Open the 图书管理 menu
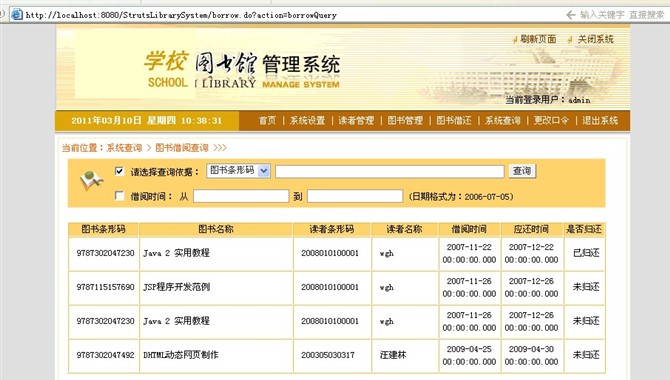The height and width of the screenshot is (380, 670). (x=405, y=121)
